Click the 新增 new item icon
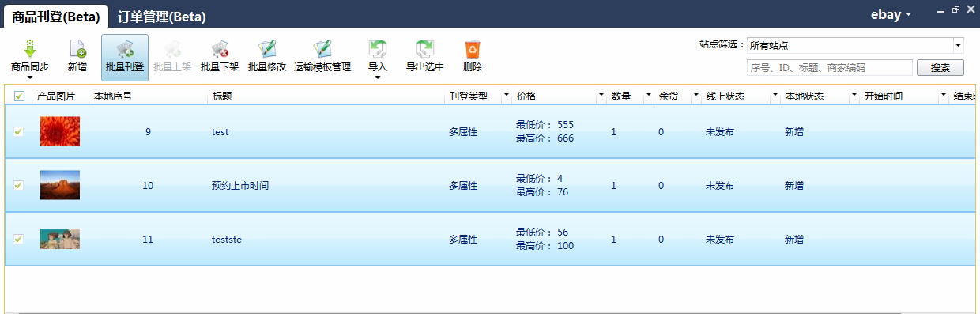The image size is (980, 314). (77, 48)
